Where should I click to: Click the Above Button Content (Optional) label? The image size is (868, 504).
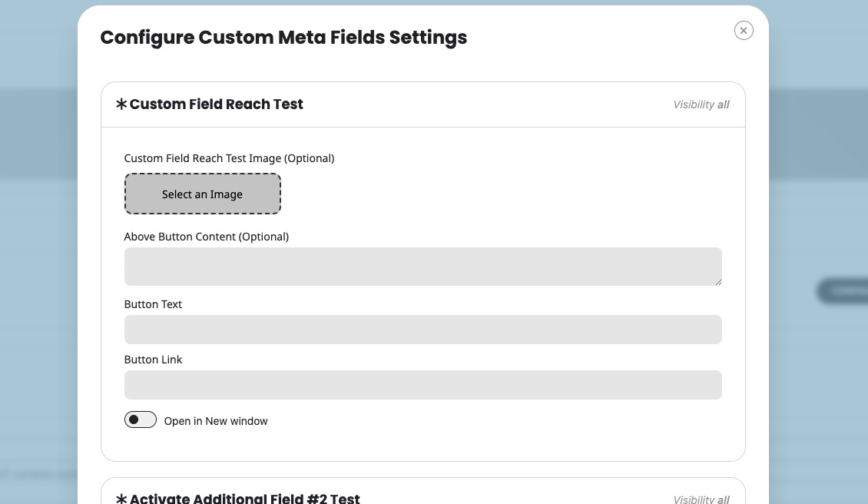coord(207,237)
